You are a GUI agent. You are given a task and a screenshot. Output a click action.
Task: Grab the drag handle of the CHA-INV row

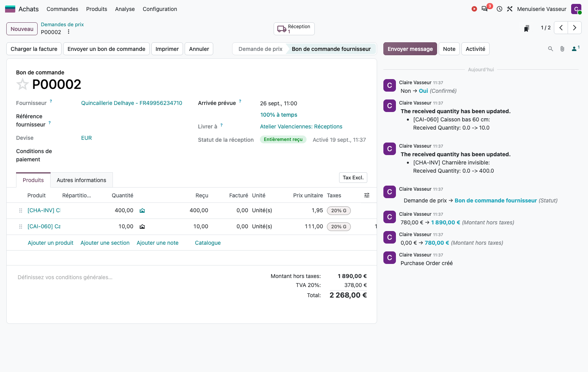21,211
